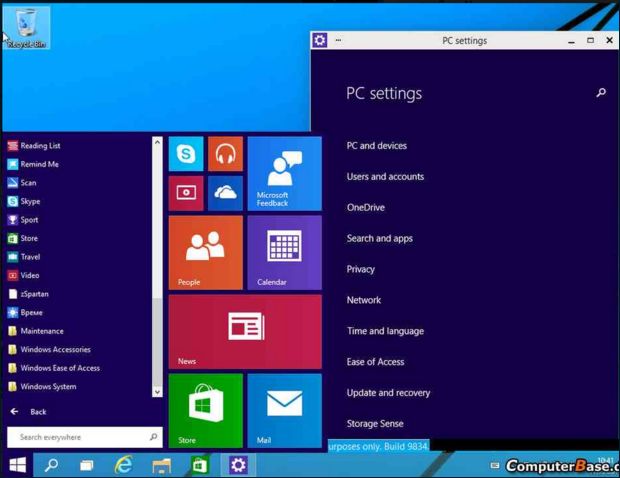The height and width of the screenshot is (478, 620).
Task: Open Search and apps settings
Action: pyautogui.click(x=380, y=238)
